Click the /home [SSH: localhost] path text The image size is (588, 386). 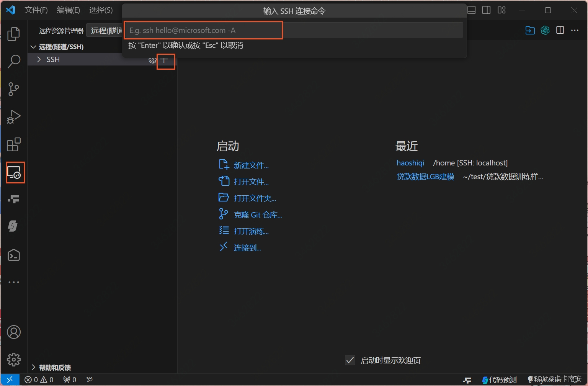470,163
